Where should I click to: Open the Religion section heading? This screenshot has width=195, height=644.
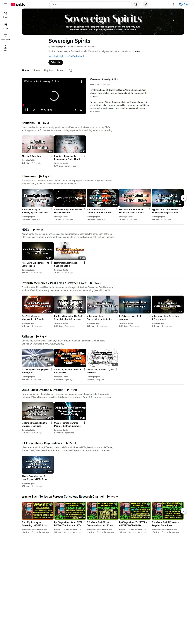click(x=27, y=336)
